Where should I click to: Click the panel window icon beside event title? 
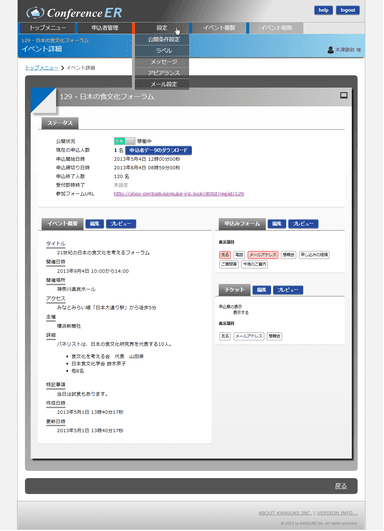[343, 95]
